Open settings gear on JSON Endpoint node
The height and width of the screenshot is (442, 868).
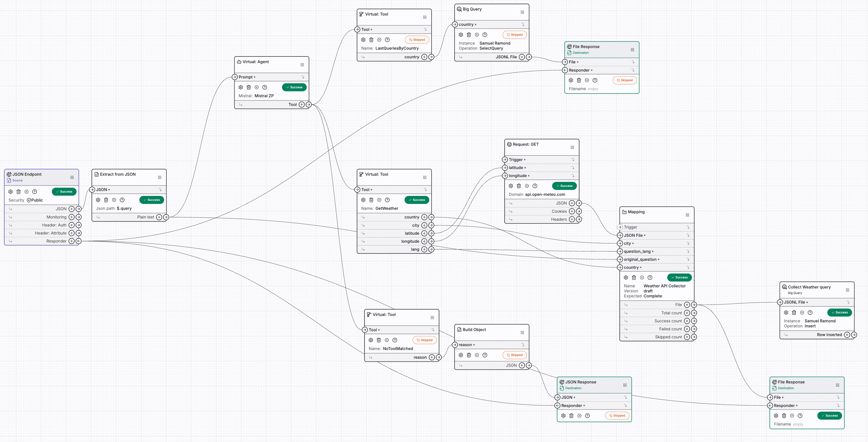[11, 191]
